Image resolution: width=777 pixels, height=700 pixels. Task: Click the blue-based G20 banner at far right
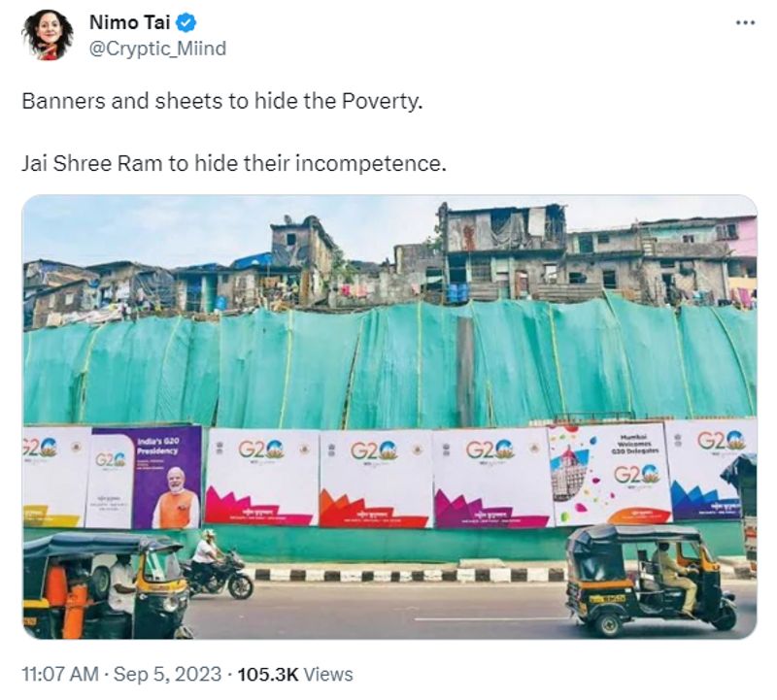coord(709,469)
